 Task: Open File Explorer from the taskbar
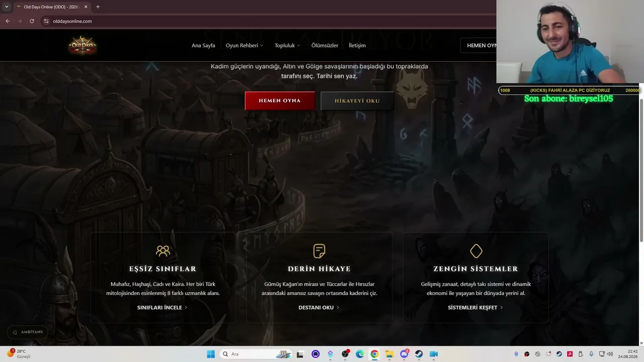coord(389,354)
